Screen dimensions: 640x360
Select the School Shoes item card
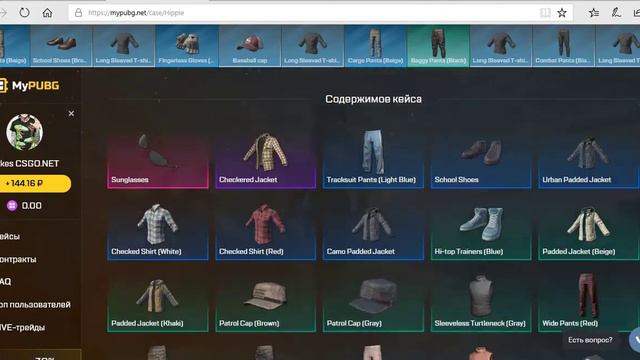click(481, 159)
